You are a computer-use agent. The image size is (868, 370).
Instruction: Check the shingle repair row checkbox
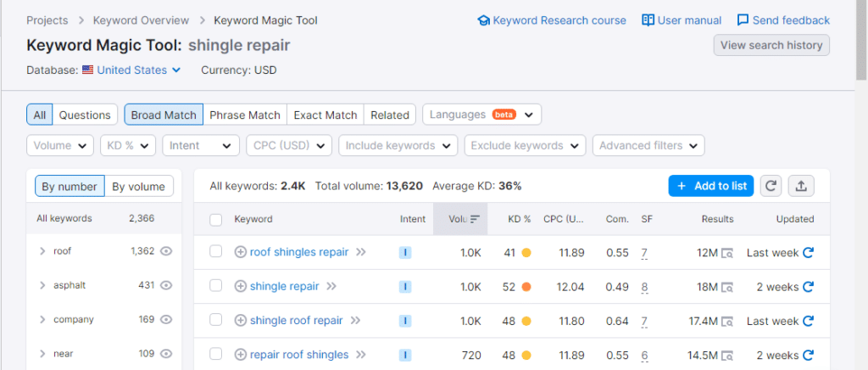point(216,286)
